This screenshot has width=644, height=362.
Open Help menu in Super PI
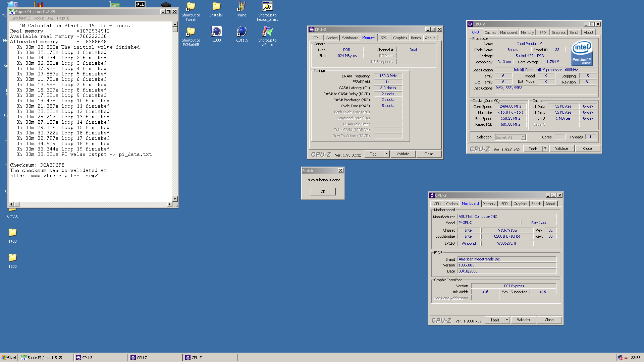pyautogui.click(x=63, y=18)
